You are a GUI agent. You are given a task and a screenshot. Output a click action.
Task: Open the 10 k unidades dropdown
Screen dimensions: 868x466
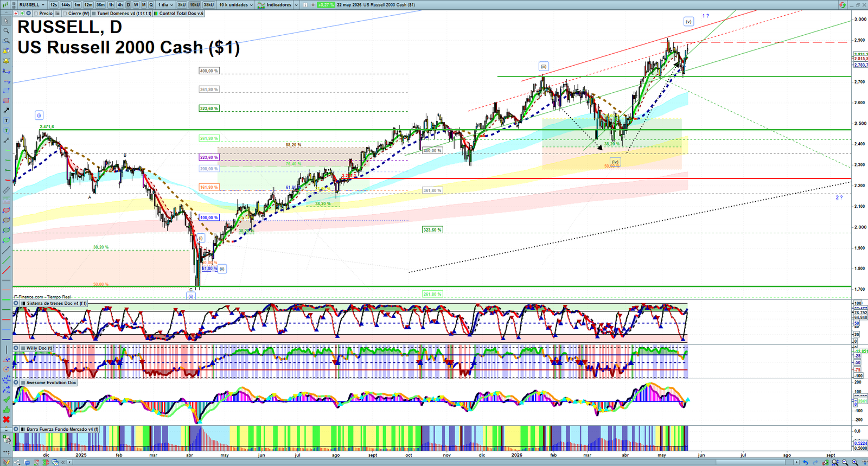point(235,5)
